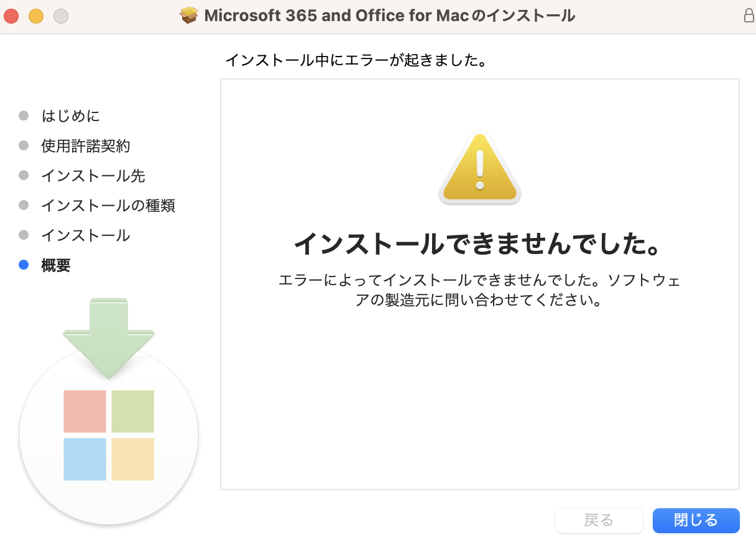Click the yellow Microsoft logo square

pos(133,459)
